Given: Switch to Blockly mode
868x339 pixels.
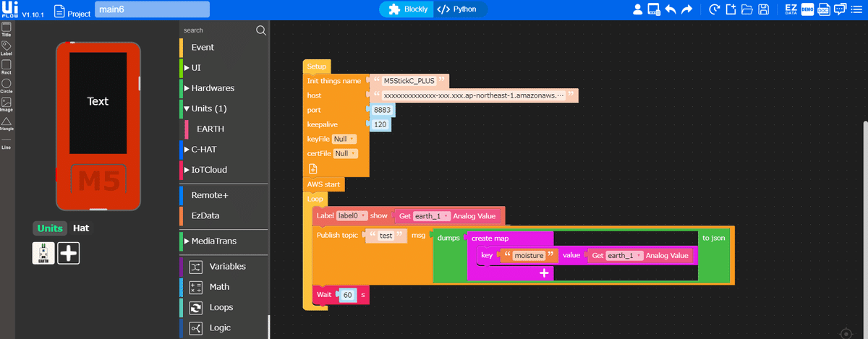Looking at the screenshot, I should pyautogui.click(x=409, y=9).
